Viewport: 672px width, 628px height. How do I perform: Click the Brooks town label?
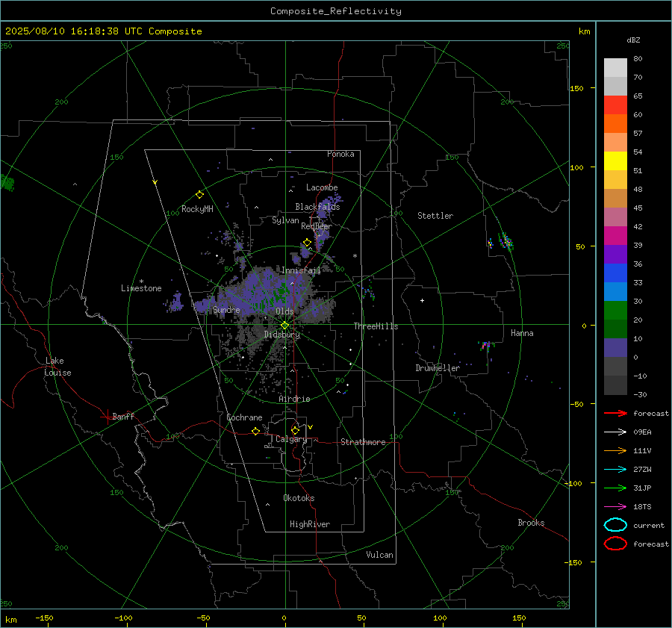click(531, 523)
